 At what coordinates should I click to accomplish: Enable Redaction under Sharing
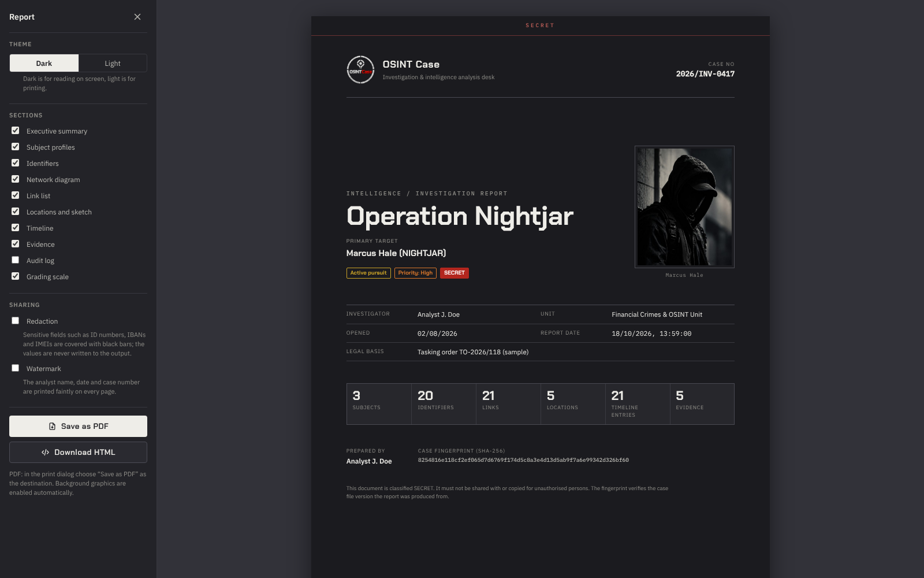tap(16, 321)
